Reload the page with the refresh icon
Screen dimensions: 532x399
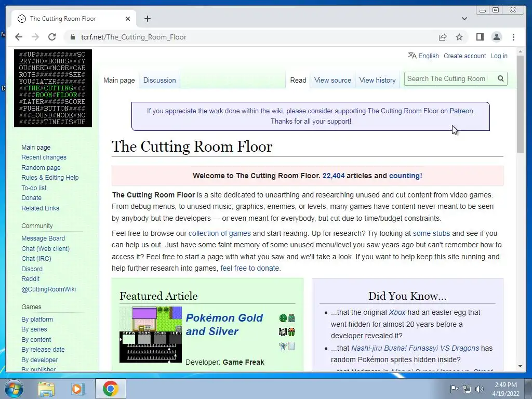(52, 37)
